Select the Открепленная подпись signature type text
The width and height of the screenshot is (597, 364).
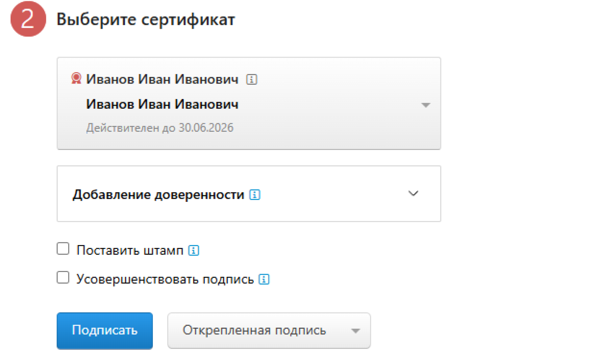(254, 330)
